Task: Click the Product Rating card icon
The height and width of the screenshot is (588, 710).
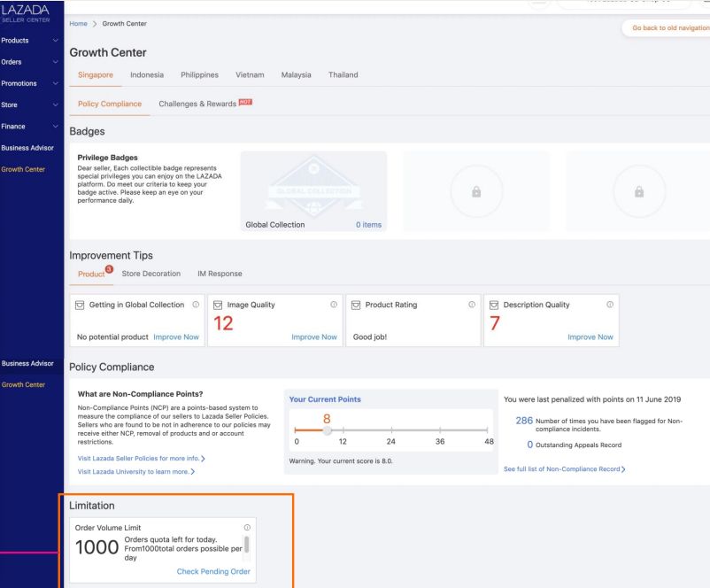Action: [356, 305]
